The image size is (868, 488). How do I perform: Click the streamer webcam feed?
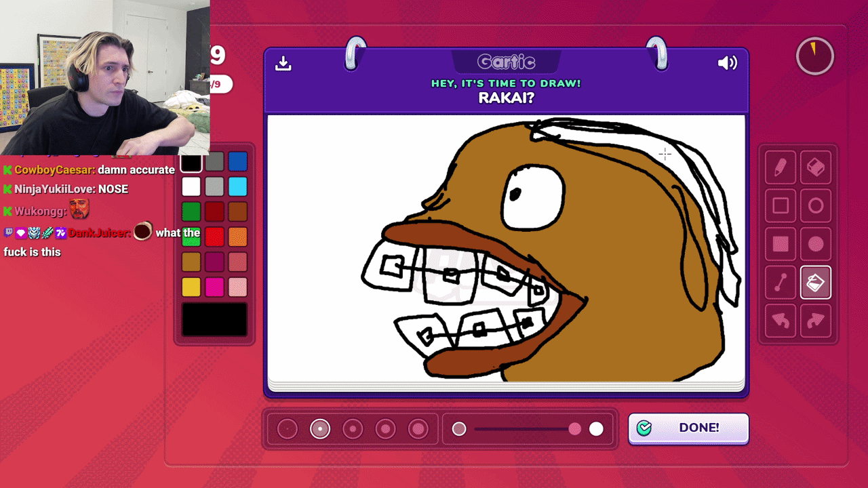pyautogui.click(x=104, y=77)
